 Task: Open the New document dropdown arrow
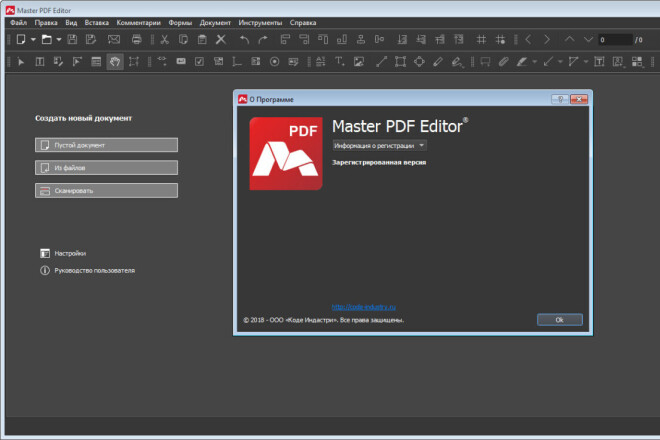[33, 40]
